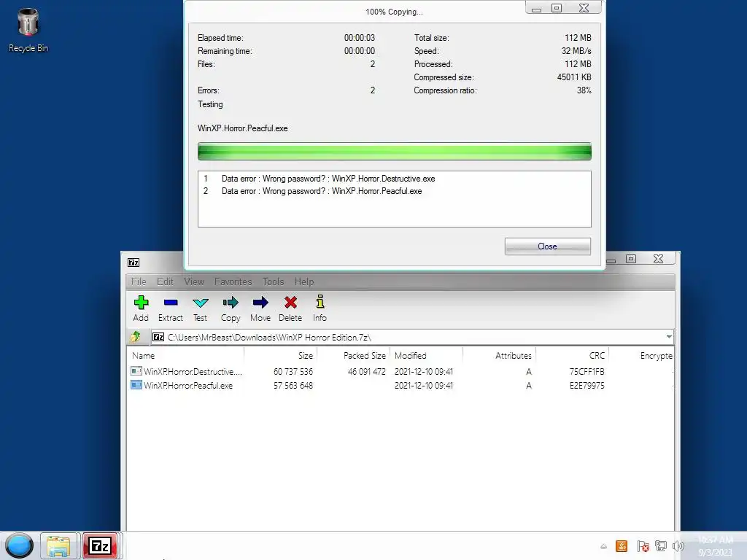Click the Copy toolbar icon

(231, 308)
